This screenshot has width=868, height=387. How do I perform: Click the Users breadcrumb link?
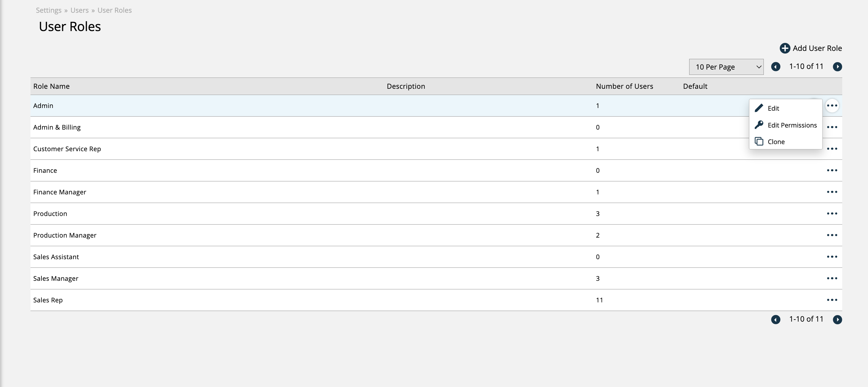tap(80, 10)
